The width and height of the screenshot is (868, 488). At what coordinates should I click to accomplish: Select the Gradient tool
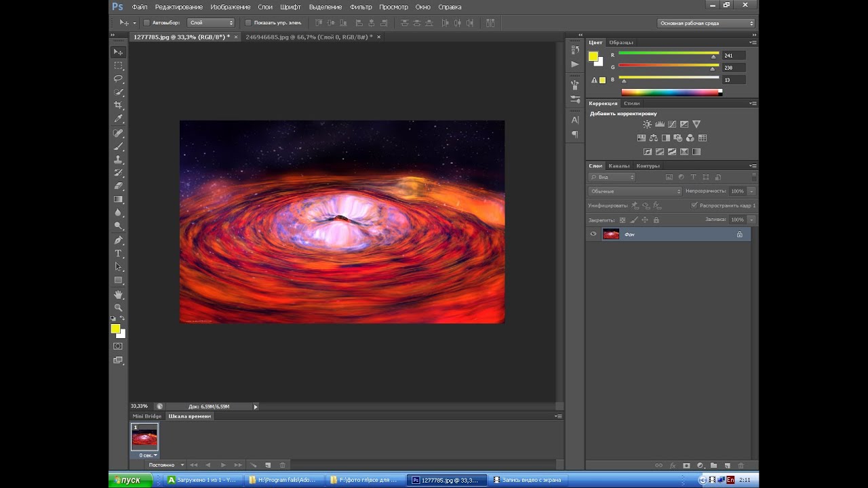119,199
